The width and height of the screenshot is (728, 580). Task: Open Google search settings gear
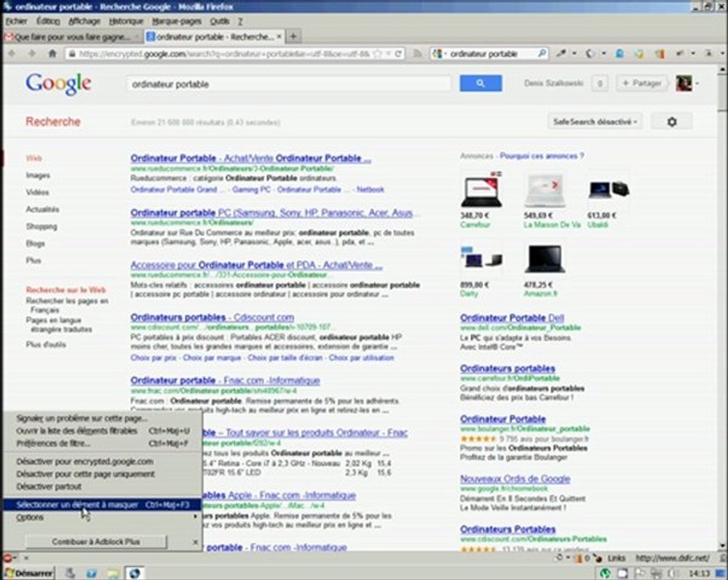(672, 122)
